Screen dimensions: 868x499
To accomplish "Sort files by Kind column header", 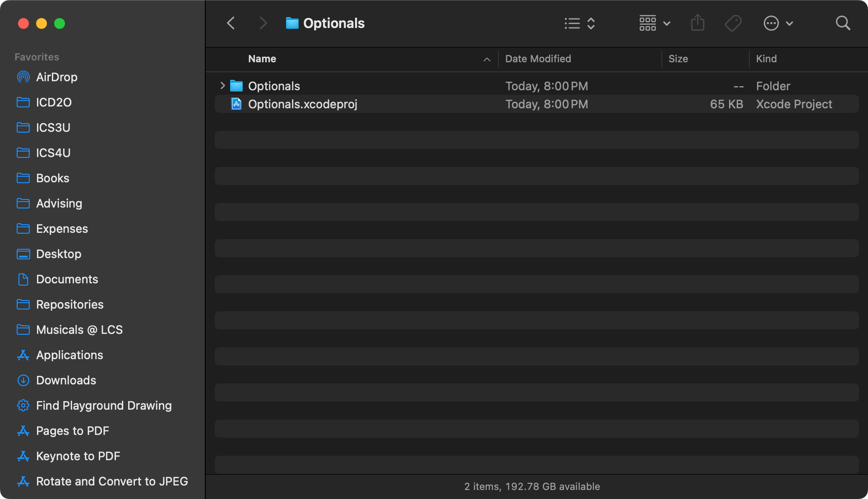I will coord(766,59).
